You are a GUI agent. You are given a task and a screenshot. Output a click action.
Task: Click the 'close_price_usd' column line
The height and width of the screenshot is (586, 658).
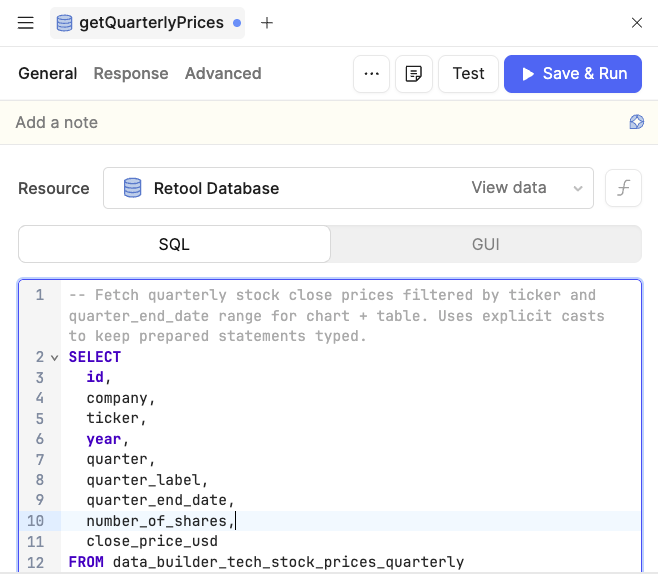[x=152, y=541]
